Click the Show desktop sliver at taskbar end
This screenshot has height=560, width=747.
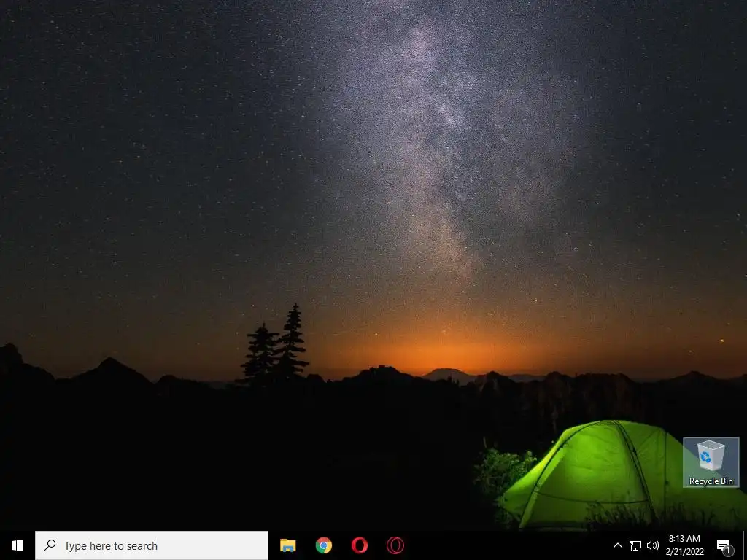point(745,545)
